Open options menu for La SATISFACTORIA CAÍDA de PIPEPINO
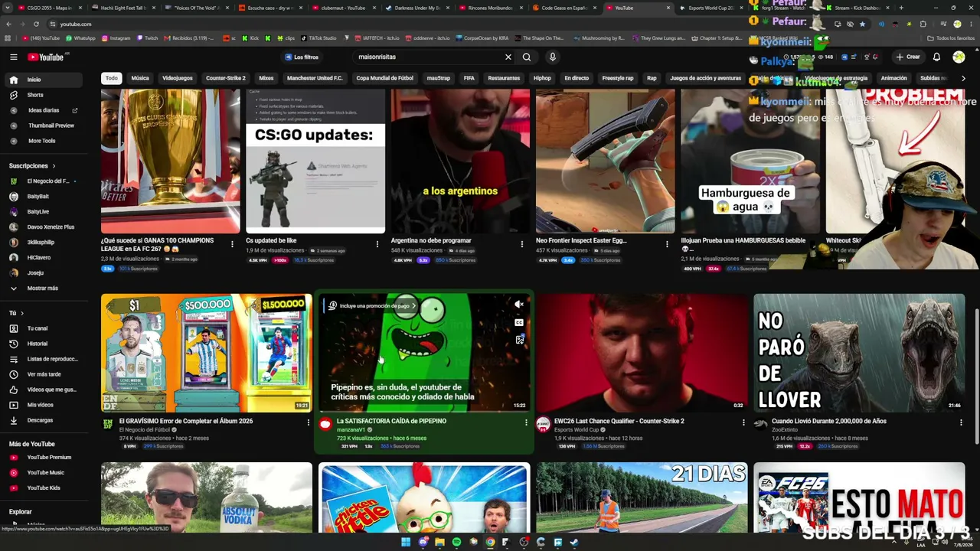This screenshot has width=980, height=551. tap(526, 422)
